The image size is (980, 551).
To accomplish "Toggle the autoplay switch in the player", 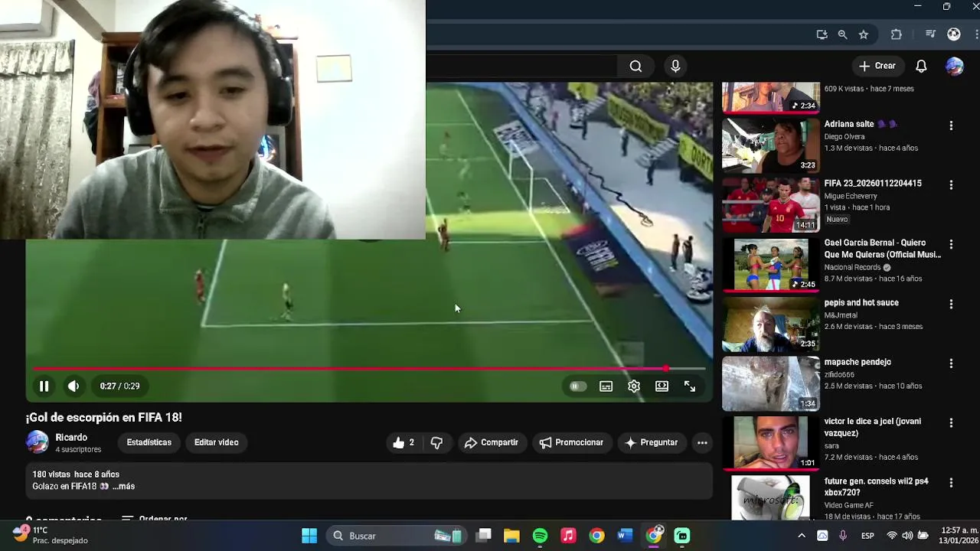I will [578, 386].
